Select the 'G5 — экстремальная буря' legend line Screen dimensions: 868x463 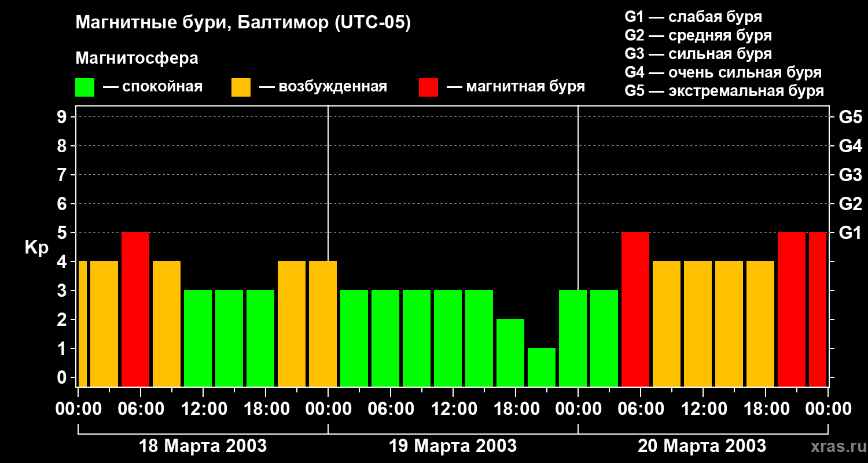point(724,91)
